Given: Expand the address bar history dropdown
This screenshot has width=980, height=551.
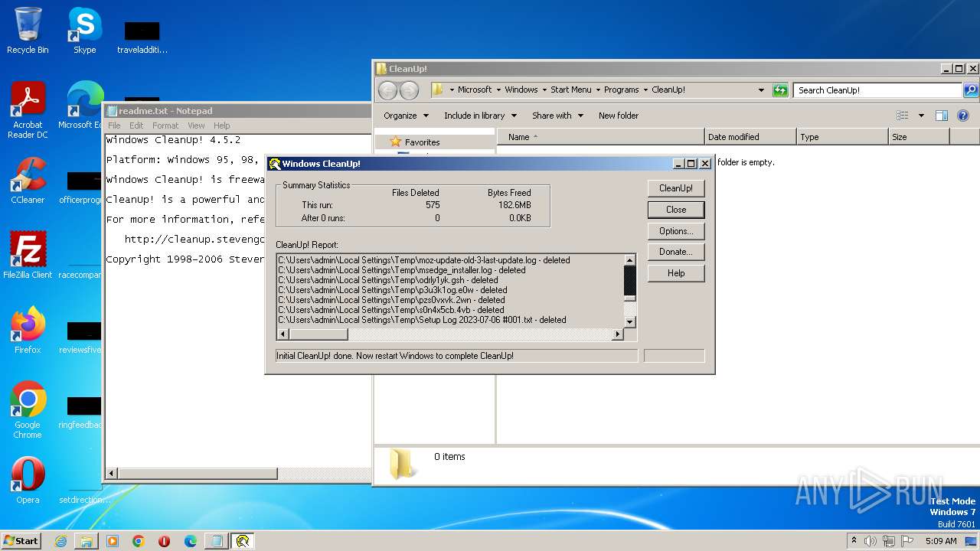Looking at the screenshot, I should 761,90.
